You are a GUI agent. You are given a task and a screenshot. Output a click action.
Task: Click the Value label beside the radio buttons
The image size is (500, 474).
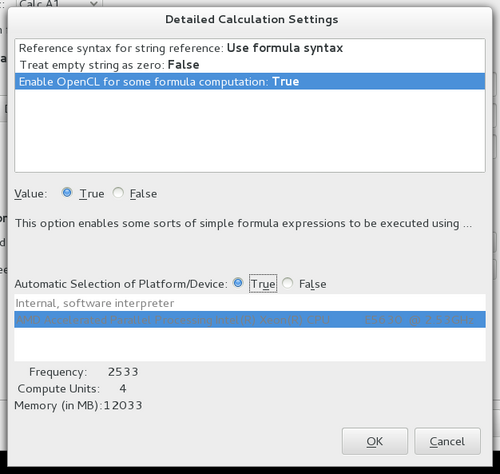click(31, 194)
